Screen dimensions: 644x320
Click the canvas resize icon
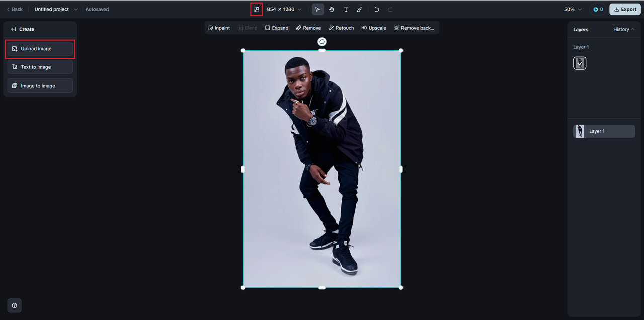(x=257, y=9)
